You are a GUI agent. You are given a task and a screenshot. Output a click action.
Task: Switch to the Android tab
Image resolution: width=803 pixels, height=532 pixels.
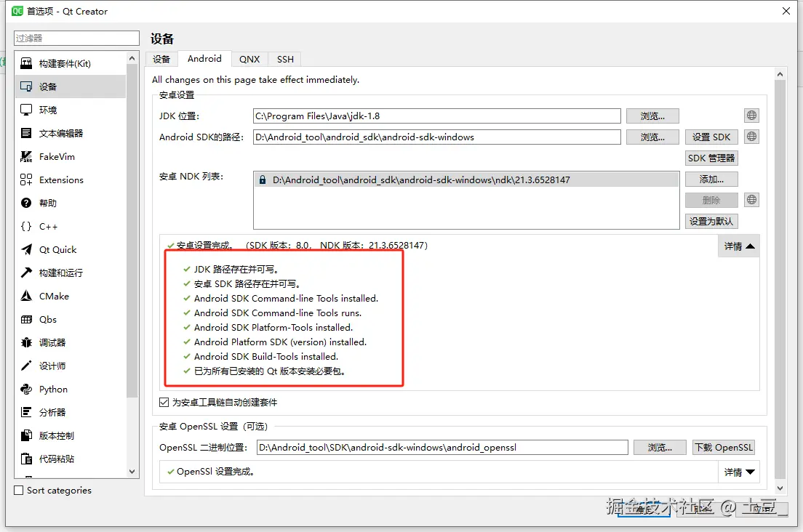204,59
